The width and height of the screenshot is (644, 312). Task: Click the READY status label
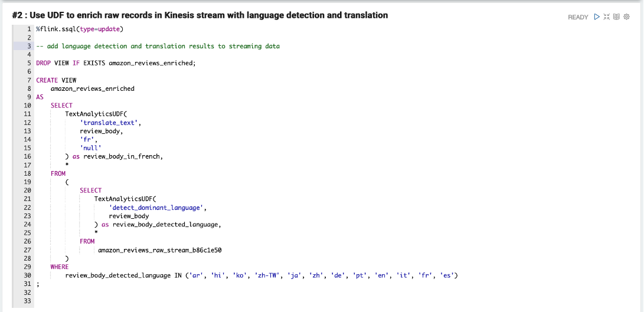coord(578,17)
